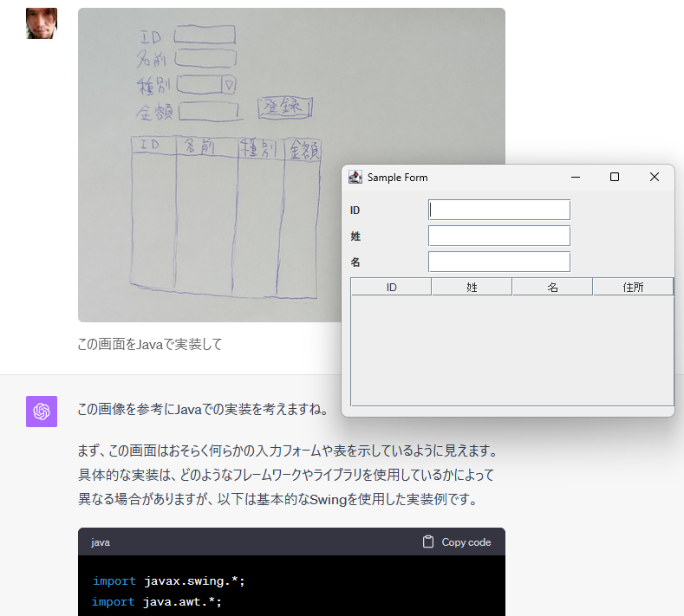Click the ID column header in the table
The height and width of the screenshot is (616, 684).
[x=391, y=288]
